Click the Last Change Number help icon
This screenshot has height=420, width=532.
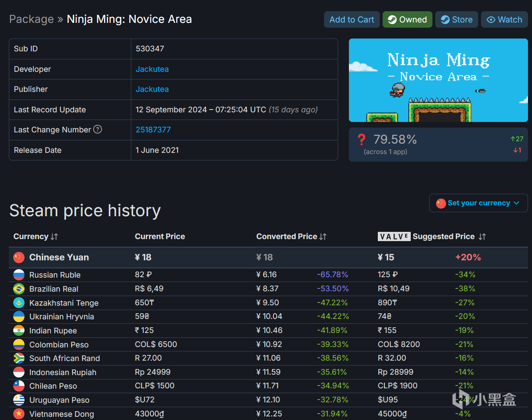(98, 129)
